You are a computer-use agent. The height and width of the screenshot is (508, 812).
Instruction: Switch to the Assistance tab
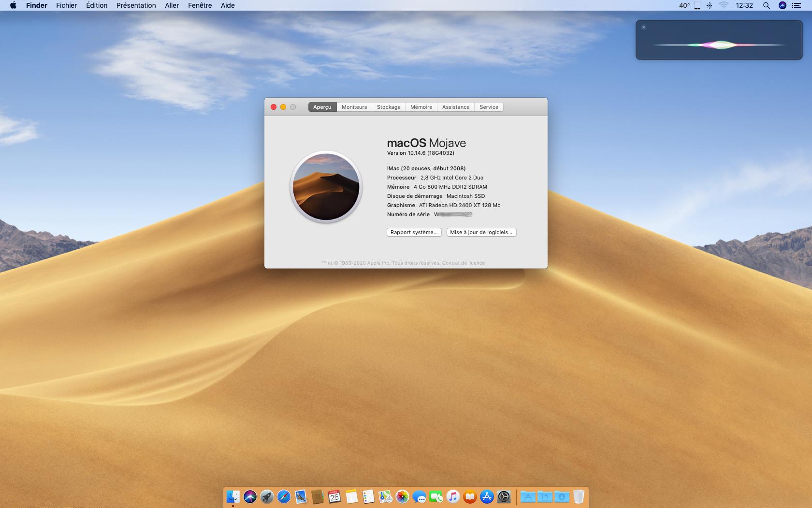[456, 107]
